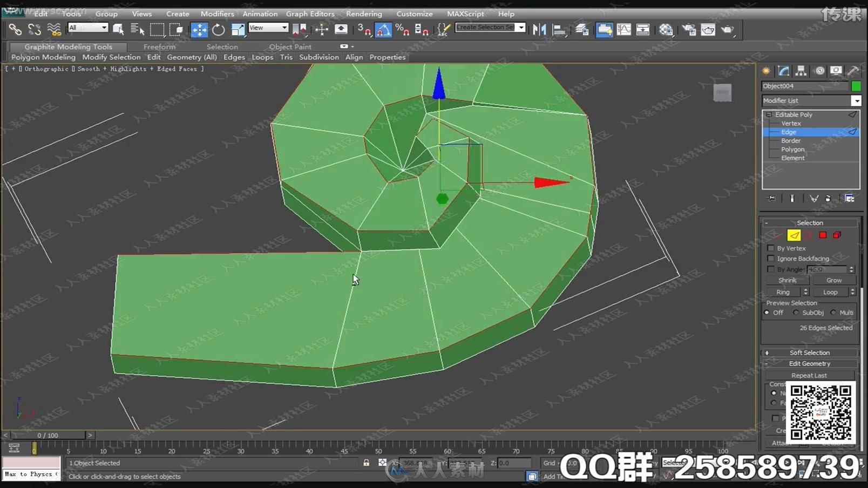Open the Modifiers menu

tap(217, 13)
